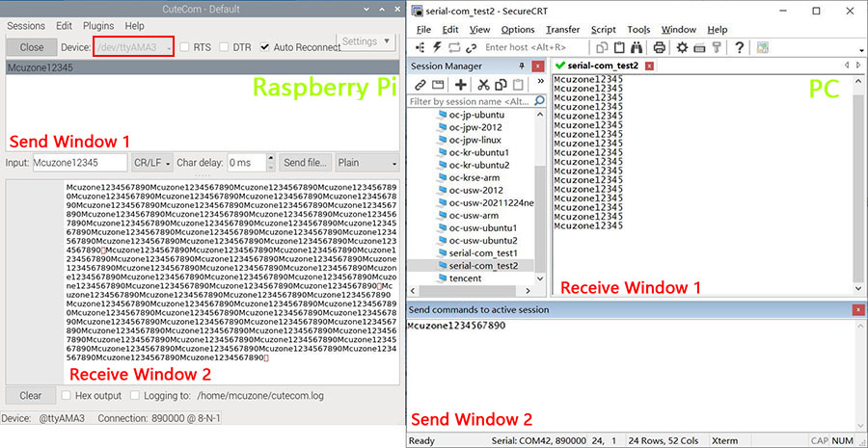Click the Public Key agent key icon
This screenshot has width=868, height=448.
tap(717, 47)
